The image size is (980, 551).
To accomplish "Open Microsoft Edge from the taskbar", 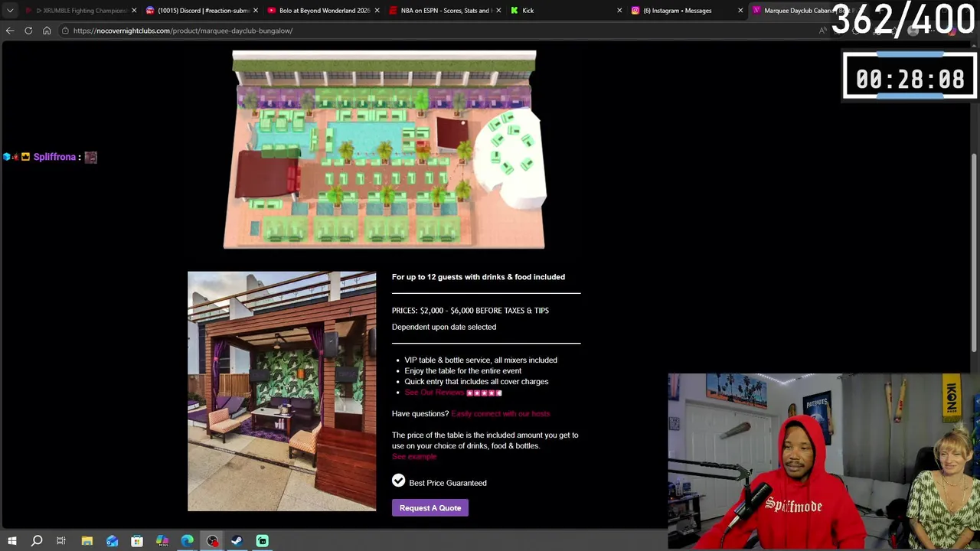I will tap(188, 541).
